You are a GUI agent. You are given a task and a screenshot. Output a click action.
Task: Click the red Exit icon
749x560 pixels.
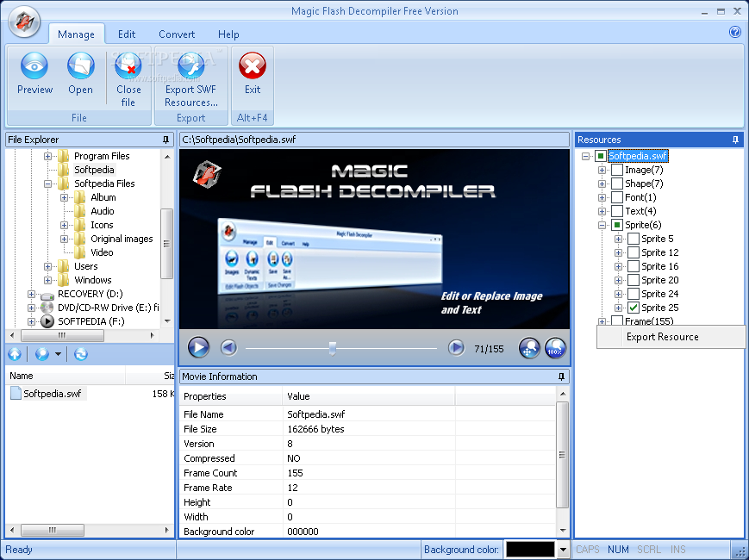253,65
